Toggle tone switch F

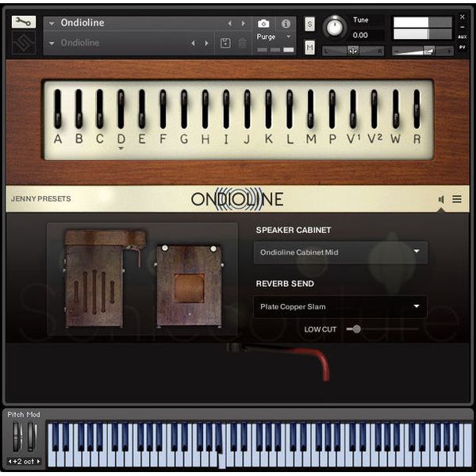163,109
